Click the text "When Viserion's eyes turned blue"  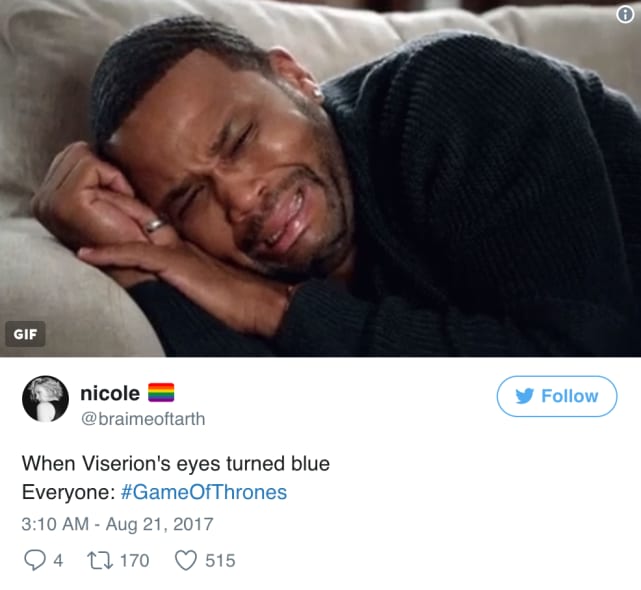click(176, 464)
